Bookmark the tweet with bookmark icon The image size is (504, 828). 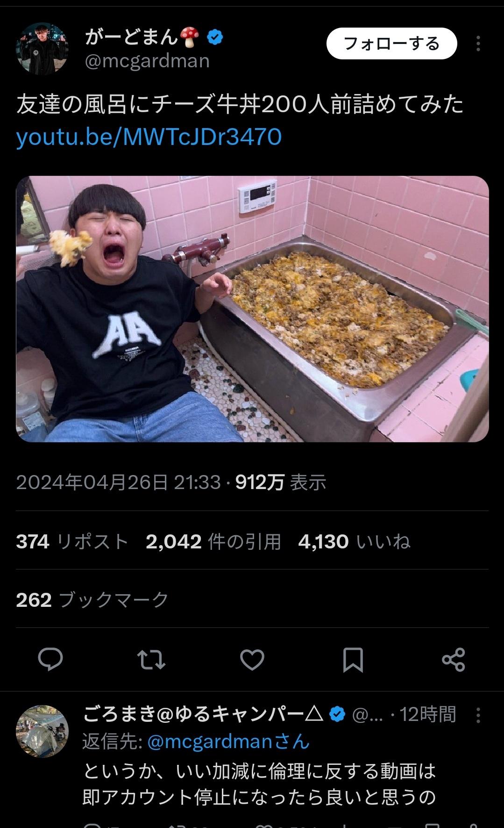pyautogui.click(x=353, y=660)
